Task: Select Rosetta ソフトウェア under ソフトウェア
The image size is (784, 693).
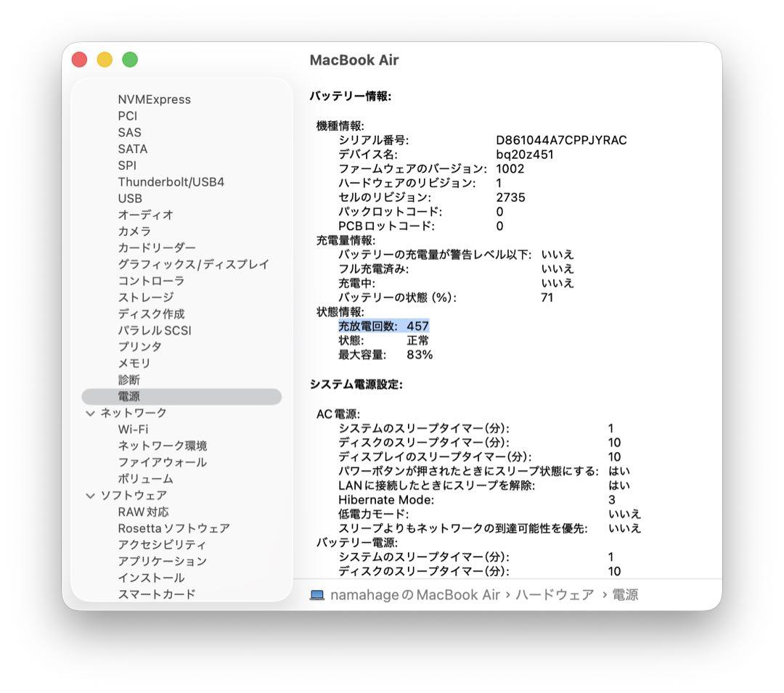Action: click(x=172, y=528)
